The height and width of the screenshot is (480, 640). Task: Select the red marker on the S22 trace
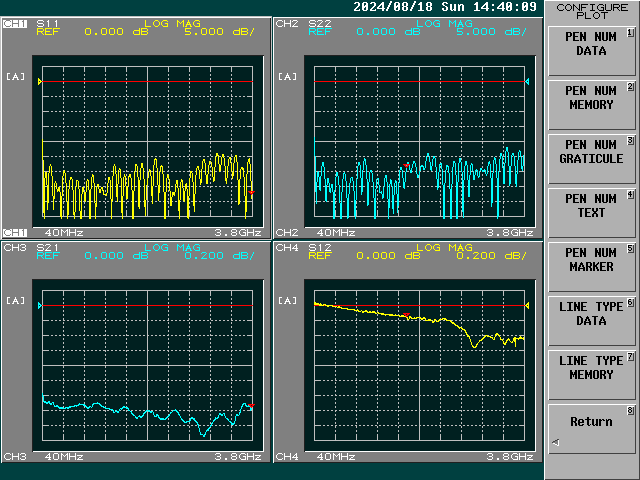406,165
